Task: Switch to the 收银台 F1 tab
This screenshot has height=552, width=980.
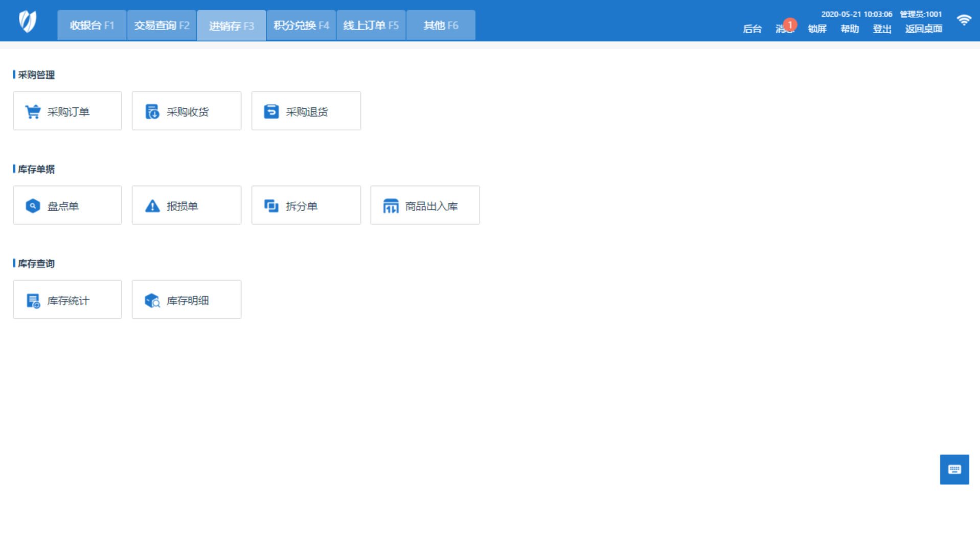Action: point(92,24)
